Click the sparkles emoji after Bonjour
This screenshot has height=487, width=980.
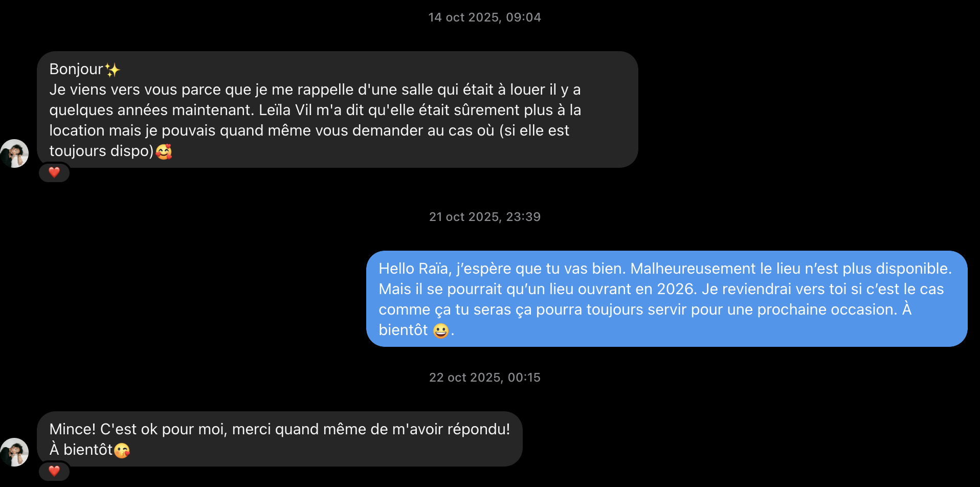pos(113,69)
